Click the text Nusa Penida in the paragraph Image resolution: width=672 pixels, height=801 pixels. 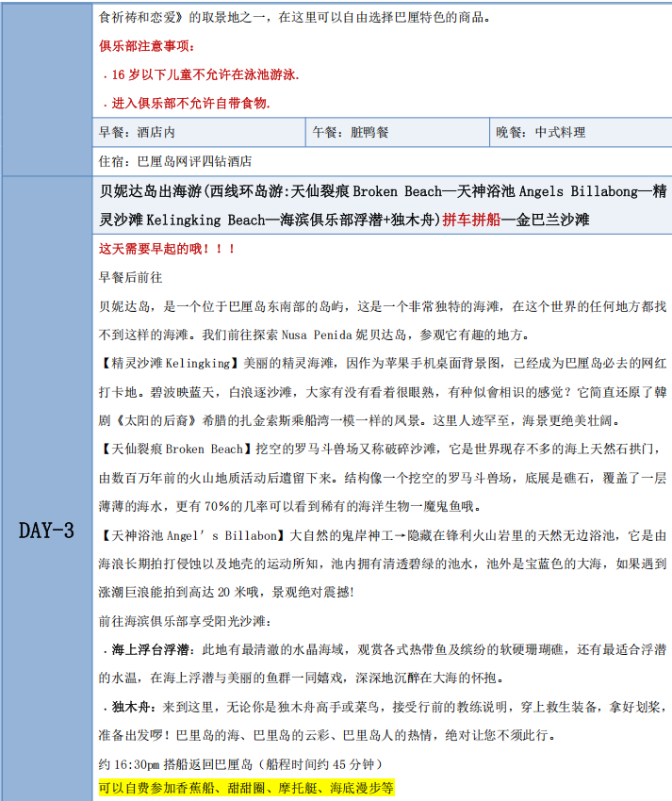(x=317, y=335)
